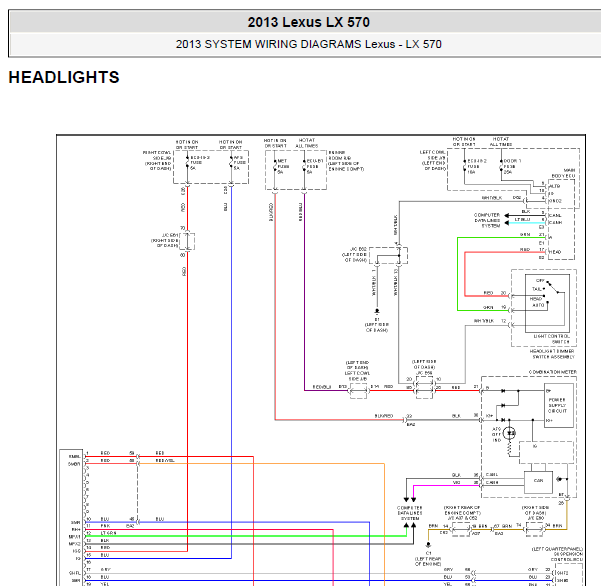This screenshot has height=586, width=601.
Task: Select the DOOR 1 FUSE 25A label
Action: point(512,166)
